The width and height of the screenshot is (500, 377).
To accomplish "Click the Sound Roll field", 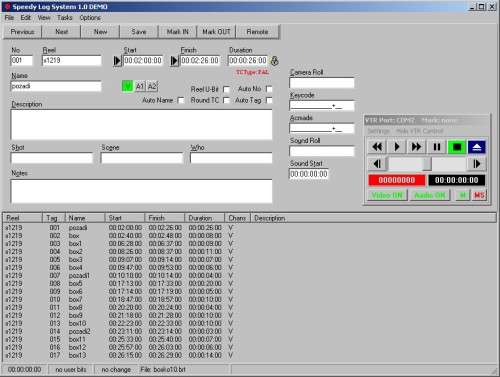I will pos(322,151).
